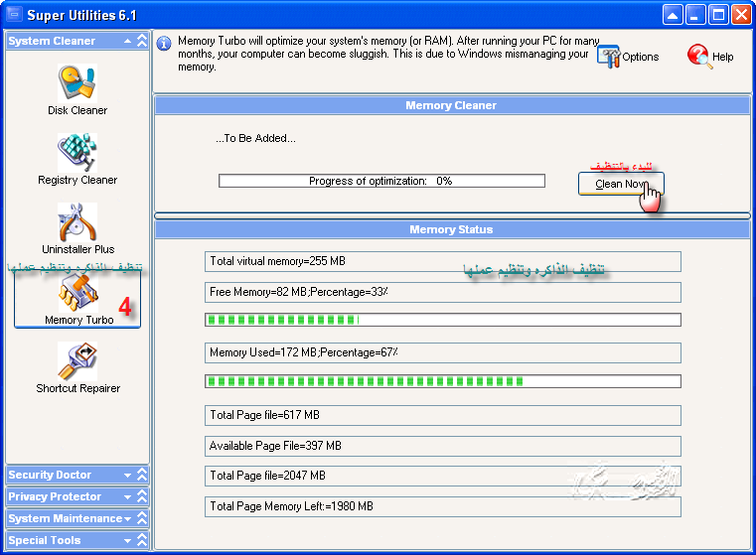Click the up-arrow title bar button
The height and width of the screenshot is (555, 756).
(x=673, y=15)
